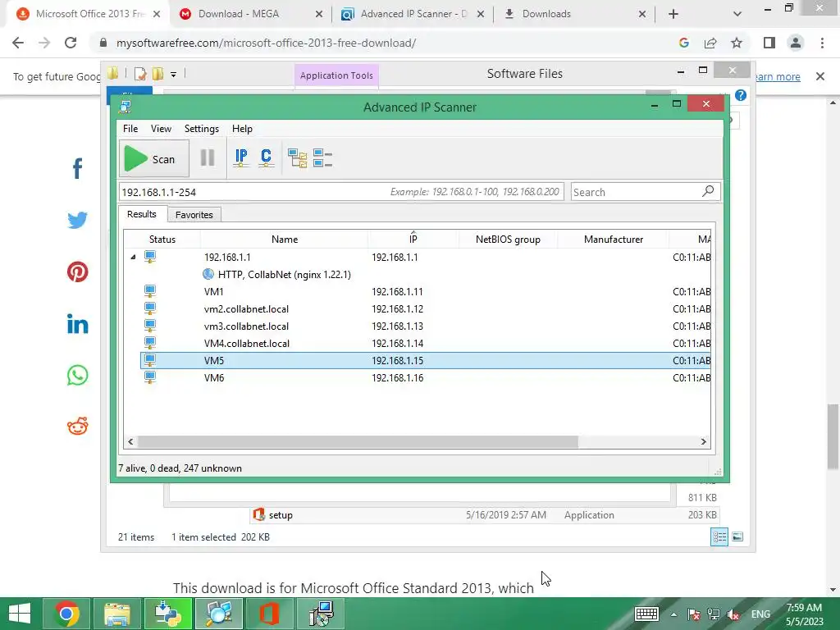
Task: Click the browser address bar URL
Action: (x=266, y=43)
